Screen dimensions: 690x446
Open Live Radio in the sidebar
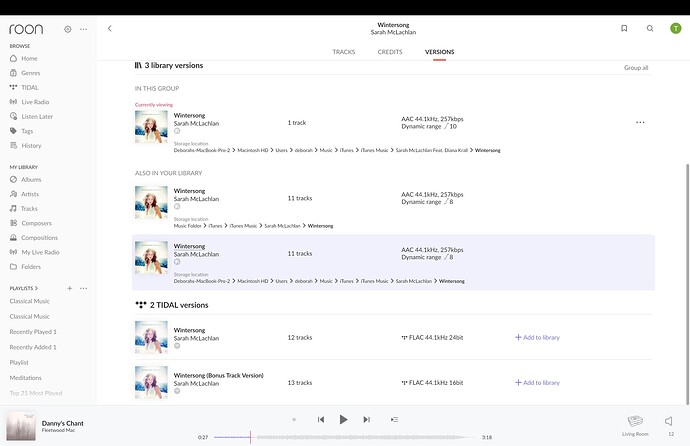coord(35,102)
